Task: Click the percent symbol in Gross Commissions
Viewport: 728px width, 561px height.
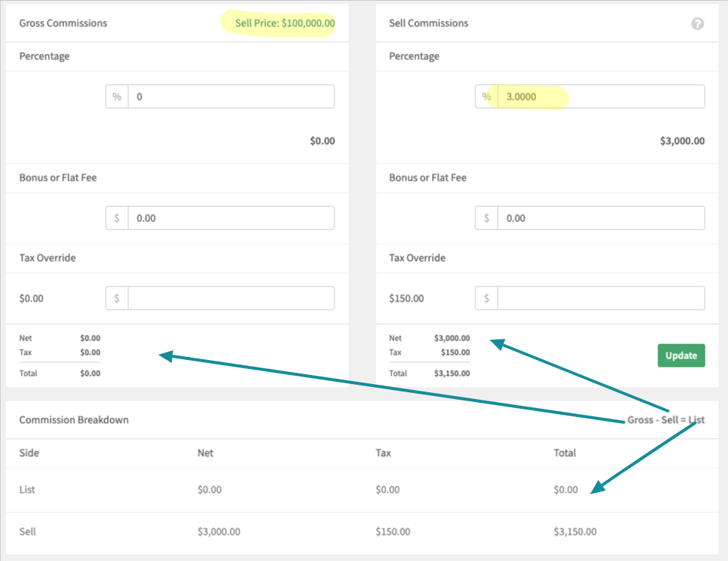Action: tap(117, 97)
